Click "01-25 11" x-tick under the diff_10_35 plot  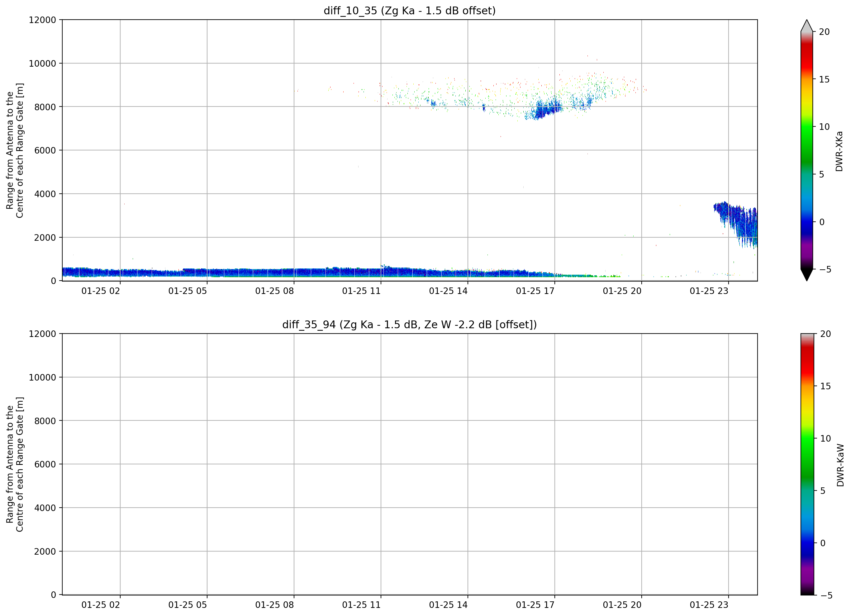(361, 291)
